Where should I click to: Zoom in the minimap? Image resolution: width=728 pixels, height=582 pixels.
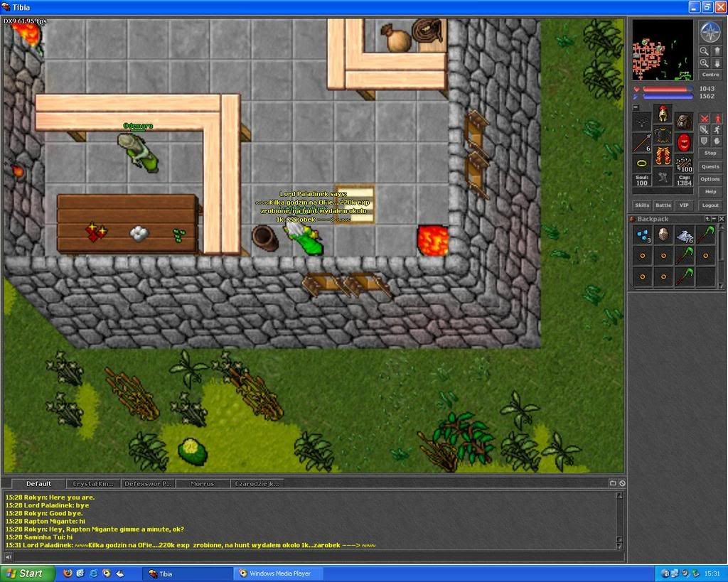point(705,63)
